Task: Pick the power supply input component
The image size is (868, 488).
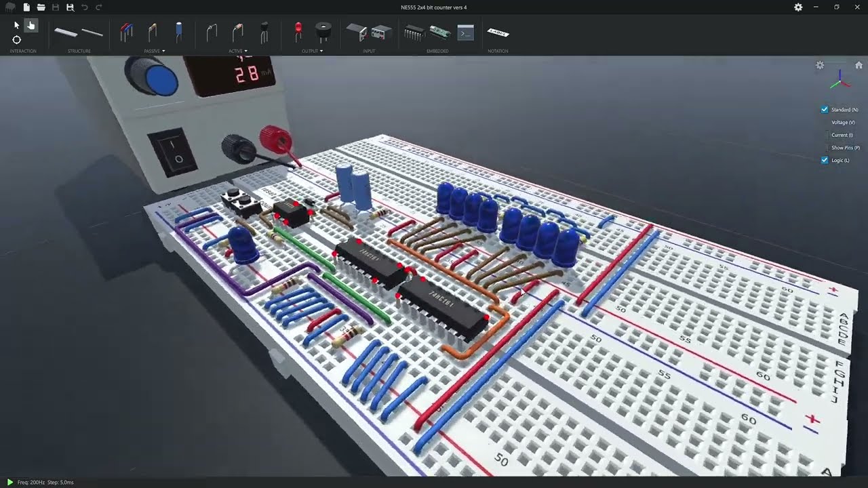Action: [x=382, y=31]
